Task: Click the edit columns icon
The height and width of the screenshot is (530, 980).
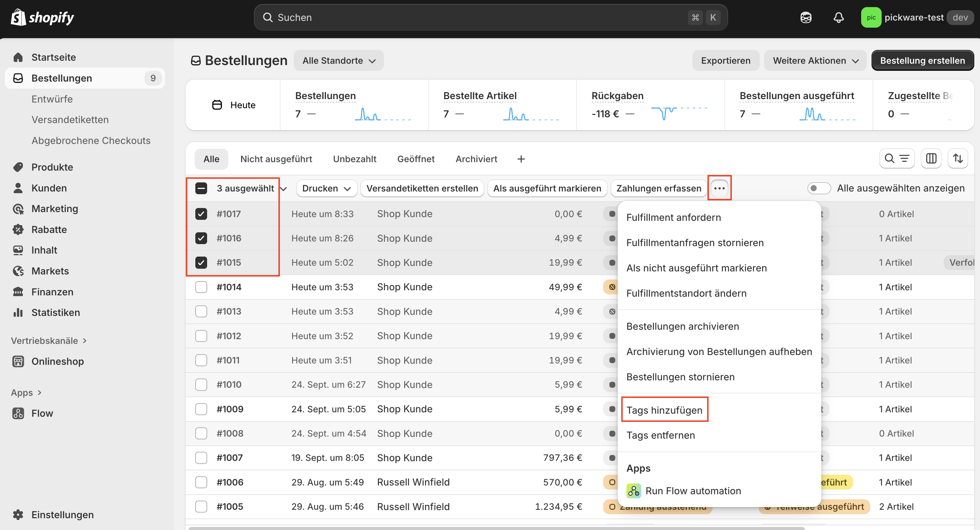Action: coord(931,158)
